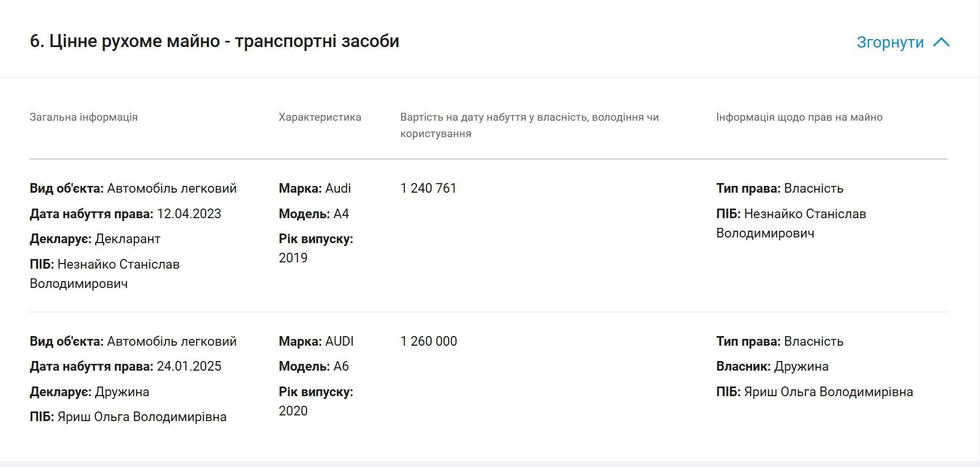Click 'Незнайко Станіслав' name in rights column
The width and height of the screenshot is (980, 467).
tap(805, 214)
